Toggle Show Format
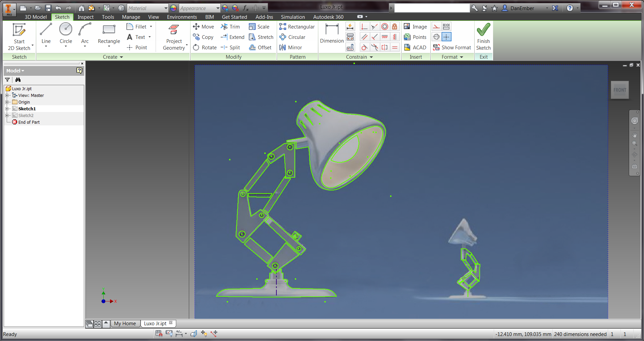This screenshot has width=644, height=341. 452,47
